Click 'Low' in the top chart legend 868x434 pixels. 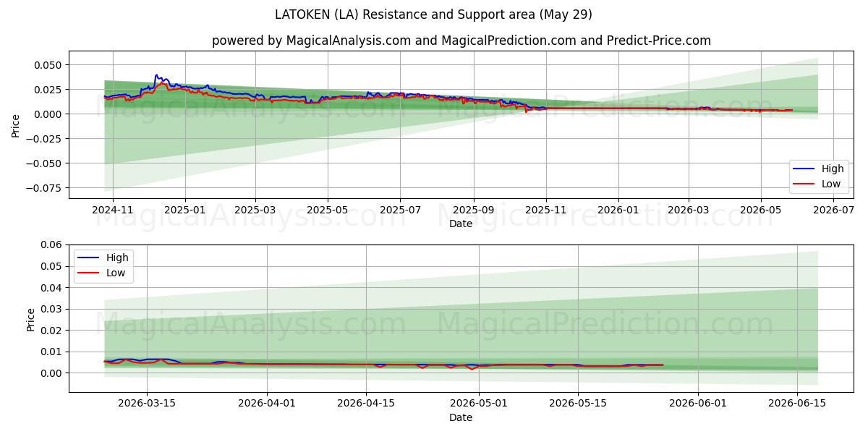pyautogui.click(x=832, y=184)
